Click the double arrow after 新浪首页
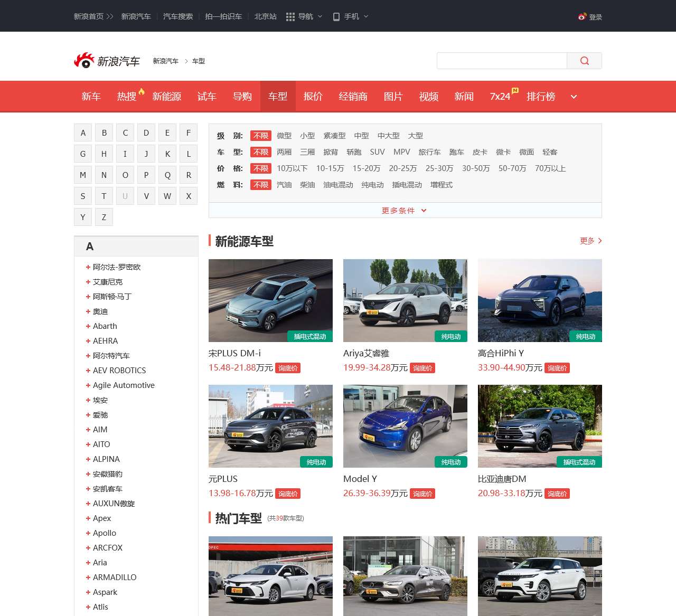The image size is (676, 616). coord(110,17)
